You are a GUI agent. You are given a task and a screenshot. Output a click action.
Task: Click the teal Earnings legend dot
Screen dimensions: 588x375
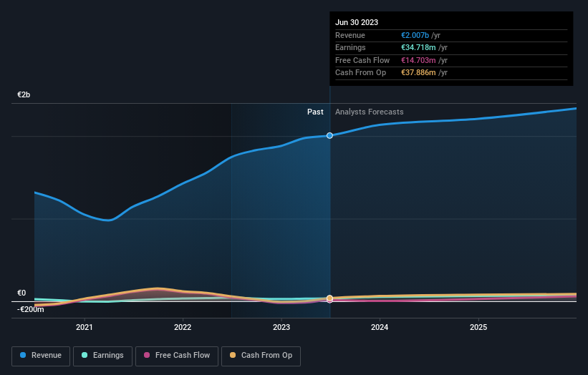coord(85,355)
